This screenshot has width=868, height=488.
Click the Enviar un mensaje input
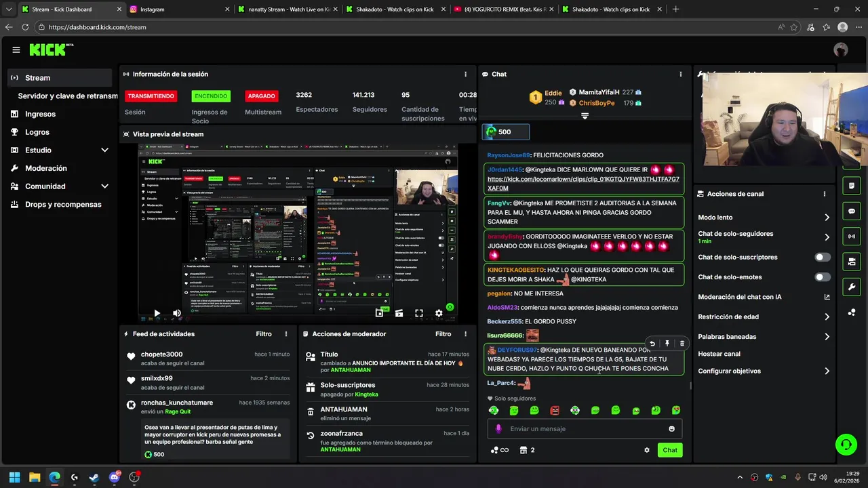585,429
